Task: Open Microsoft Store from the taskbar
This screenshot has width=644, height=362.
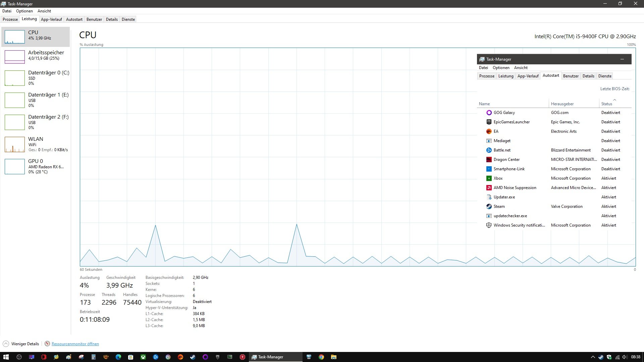Action: 131,357
